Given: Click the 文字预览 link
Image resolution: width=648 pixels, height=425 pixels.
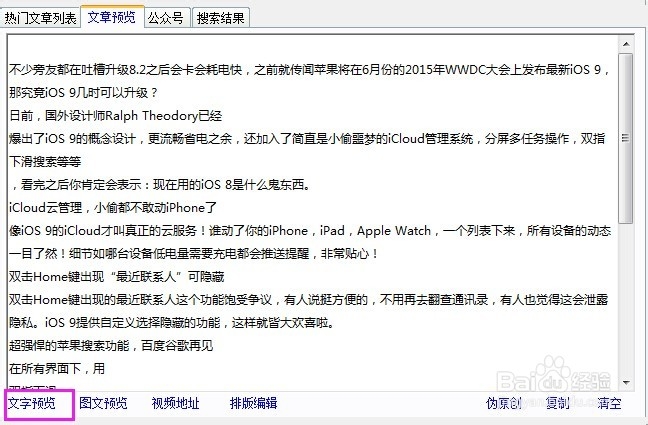Looking at the screenshot, I should [x=32, y=403].
